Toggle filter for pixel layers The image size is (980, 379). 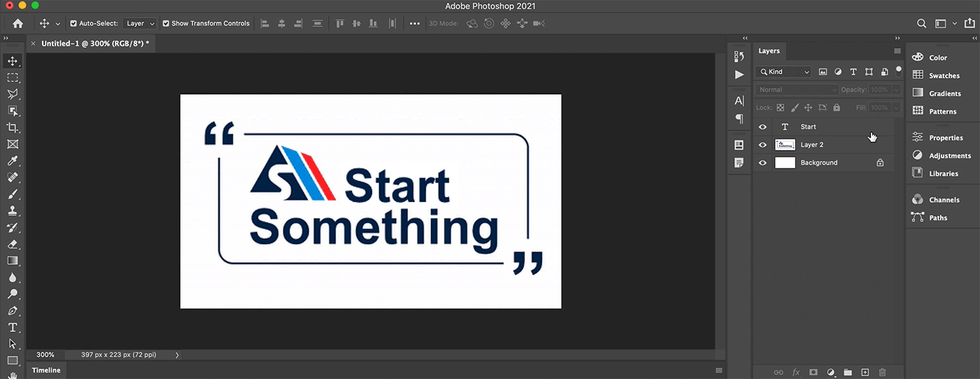point(822,71)
